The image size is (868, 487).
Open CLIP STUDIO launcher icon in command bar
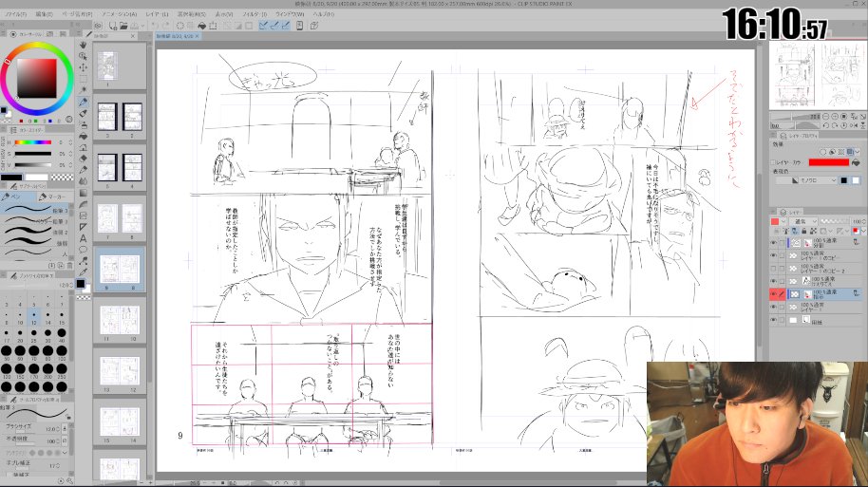[98, 26]
